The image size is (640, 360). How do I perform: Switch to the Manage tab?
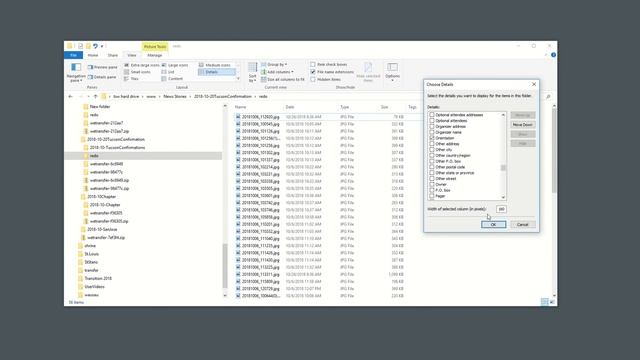(x=155, y=55)
